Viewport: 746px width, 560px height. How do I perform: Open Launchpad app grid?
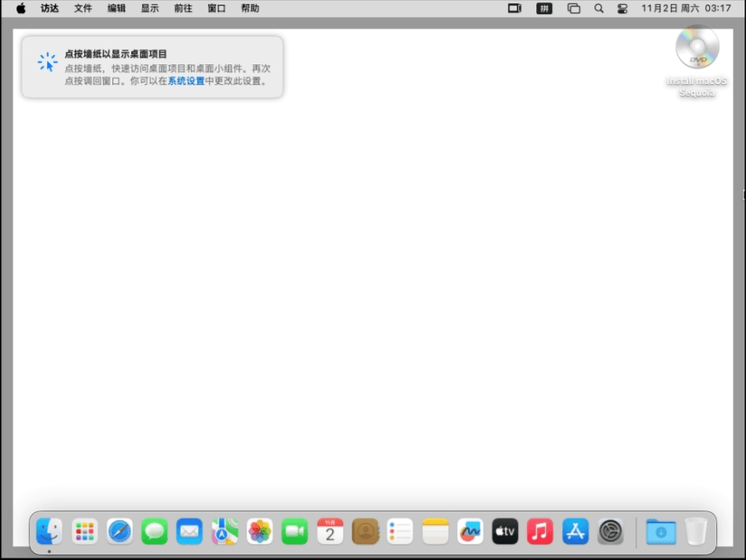tap(85, 532)
